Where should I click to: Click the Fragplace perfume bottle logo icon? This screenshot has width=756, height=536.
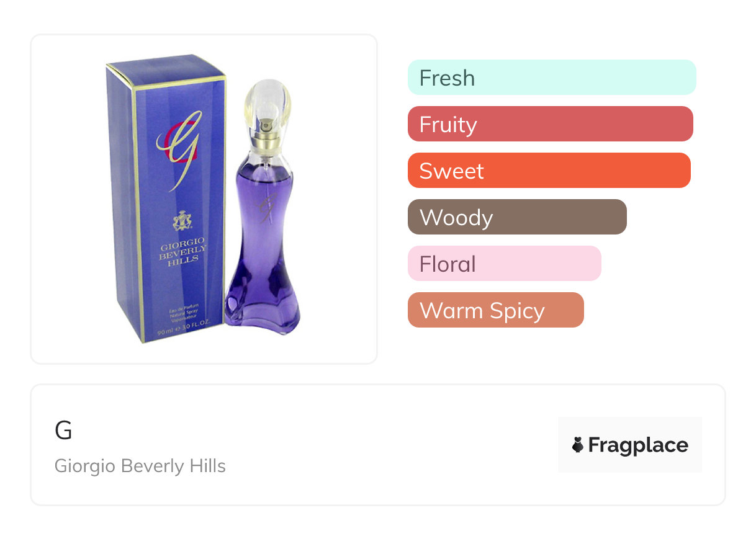pyautogui.click(x=578, y=445)
